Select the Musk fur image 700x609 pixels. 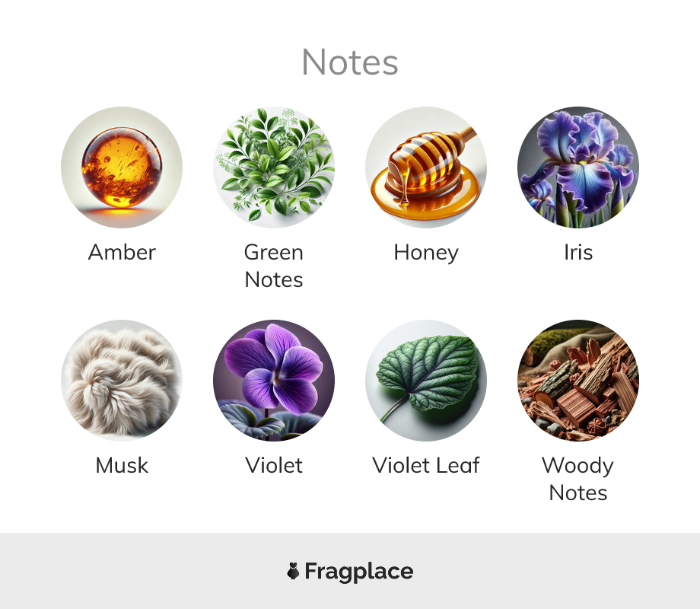click(122, 380)
